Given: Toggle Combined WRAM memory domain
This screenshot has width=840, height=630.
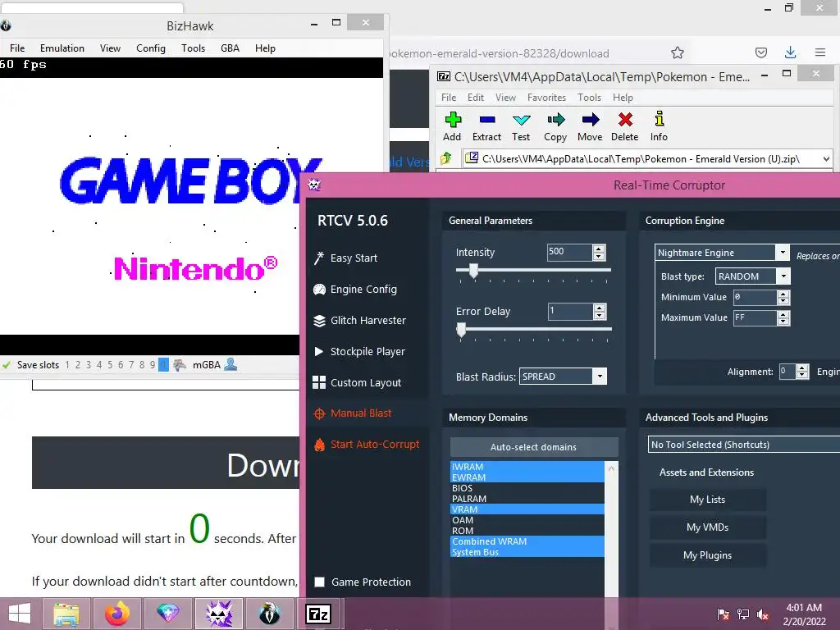Looking at the screenshot, I should 527,541.
